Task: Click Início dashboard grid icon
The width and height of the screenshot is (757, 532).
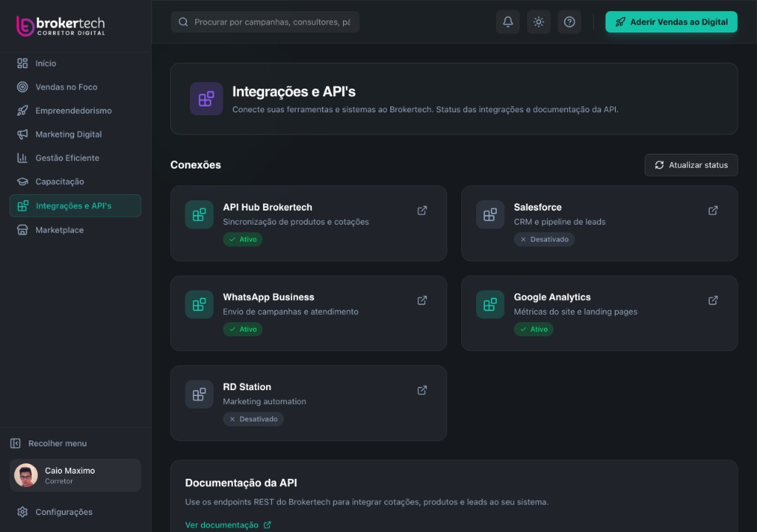Action: pos(22,64)
